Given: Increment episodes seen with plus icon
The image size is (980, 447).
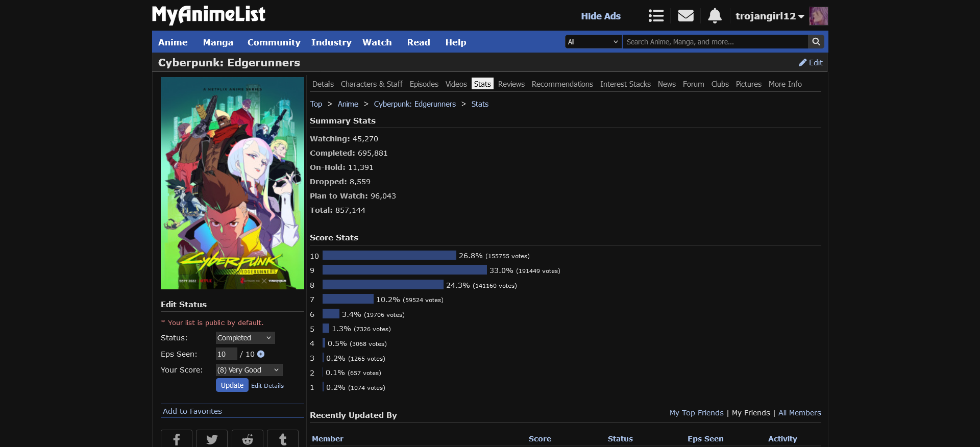Looking at the screenshot, I should (261, 354).
